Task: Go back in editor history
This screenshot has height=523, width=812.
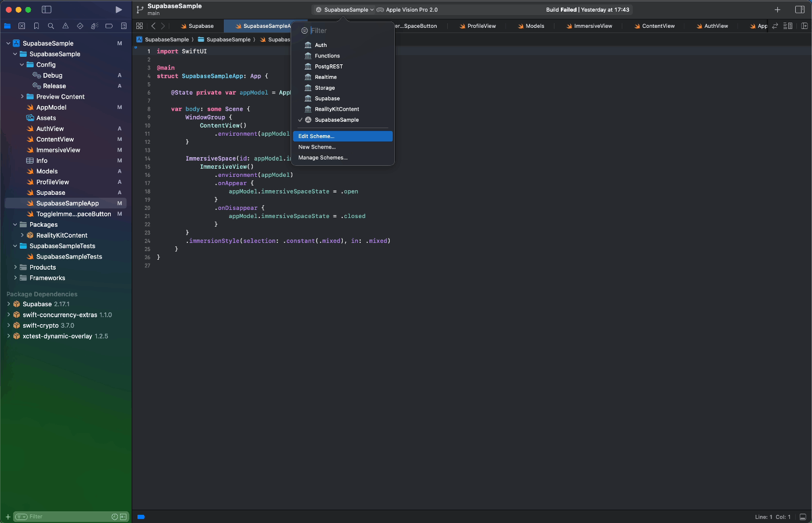Action: [153, 26]
